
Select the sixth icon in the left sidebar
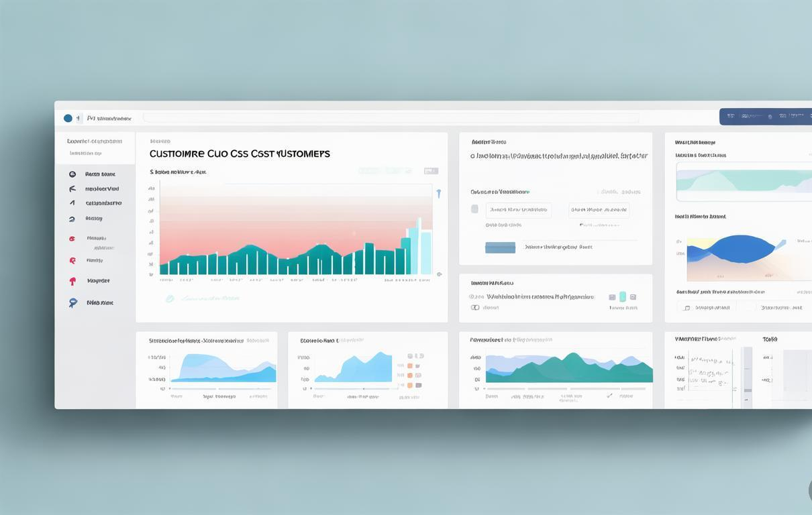tap(72, 260)
